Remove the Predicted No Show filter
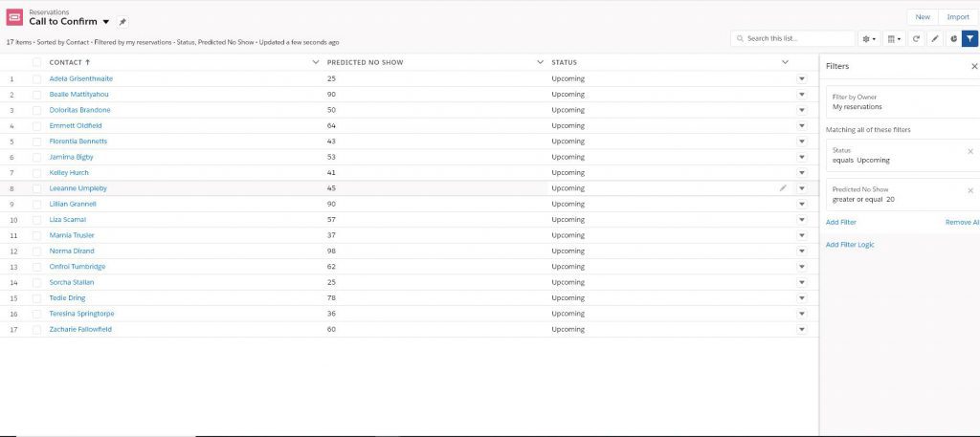 click(x=970, y=190)
